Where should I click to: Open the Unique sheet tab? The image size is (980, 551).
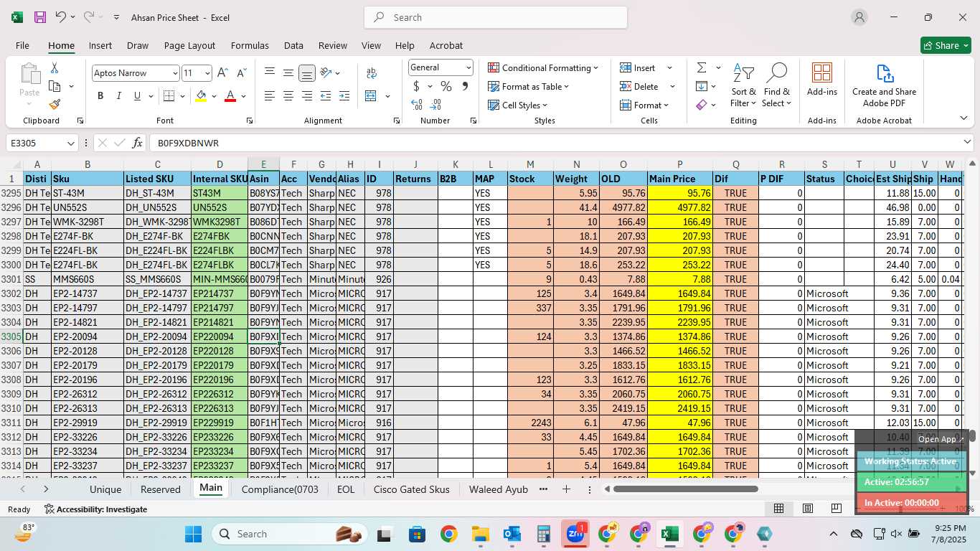click(x=105, y=489)
